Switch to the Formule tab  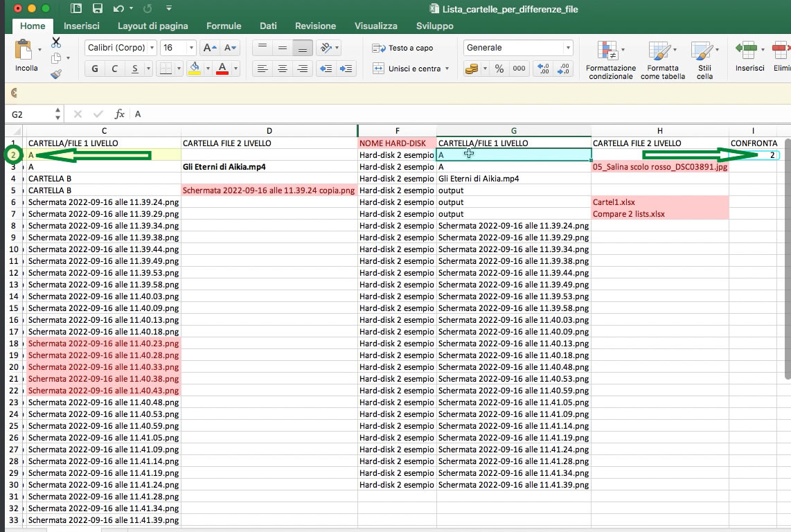tap(224, 26)
